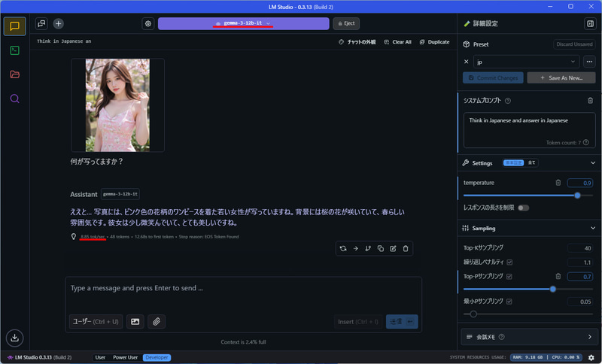
Task: Open preset more options ellipsis button
Action: click(x=589, y=62)
